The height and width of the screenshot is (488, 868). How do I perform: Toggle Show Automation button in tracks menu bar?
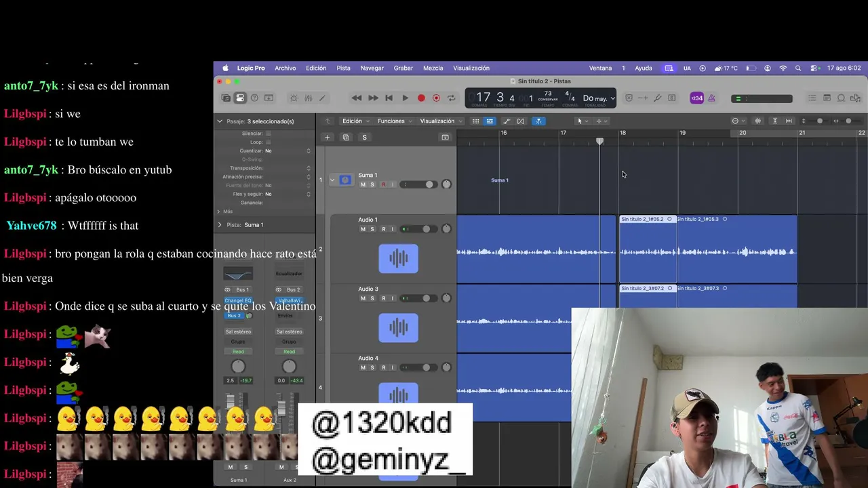pos(506,121)
